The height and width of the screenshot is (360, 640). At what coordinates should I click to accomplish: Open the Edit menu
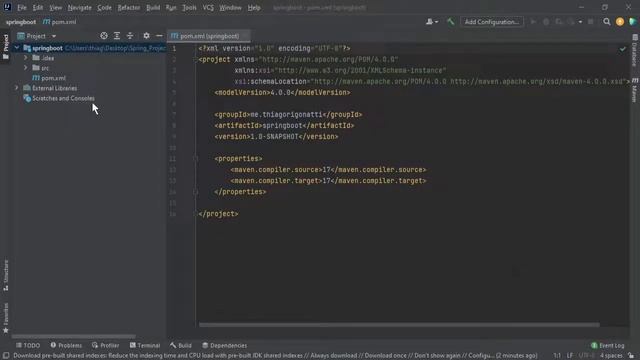(38, 8)
